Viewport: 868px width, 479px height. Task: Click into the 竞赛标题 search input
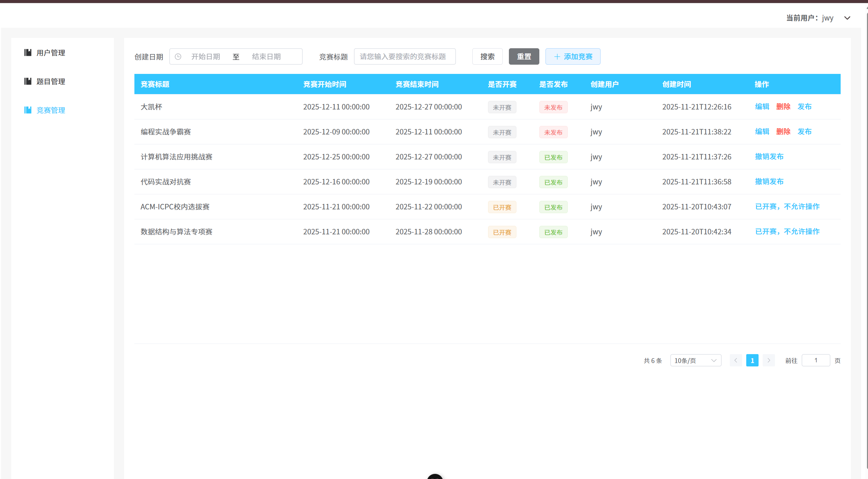405,56
